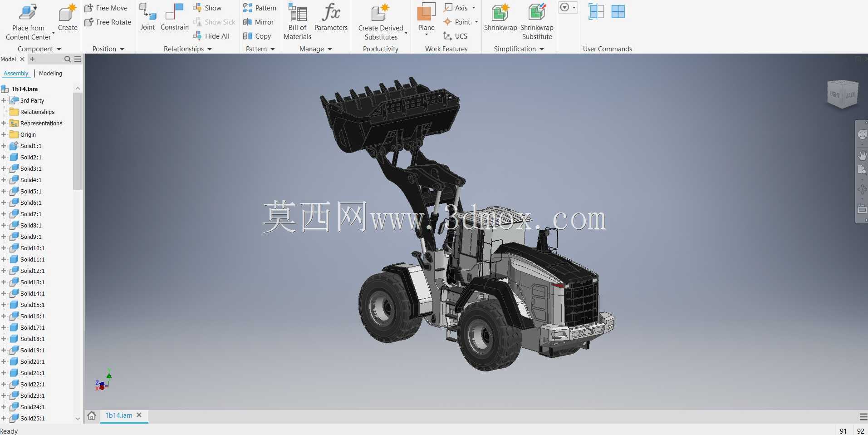Click the second User Commands grid icon
The height and width of the screenshot is (435, 868).
click(618, 12)
